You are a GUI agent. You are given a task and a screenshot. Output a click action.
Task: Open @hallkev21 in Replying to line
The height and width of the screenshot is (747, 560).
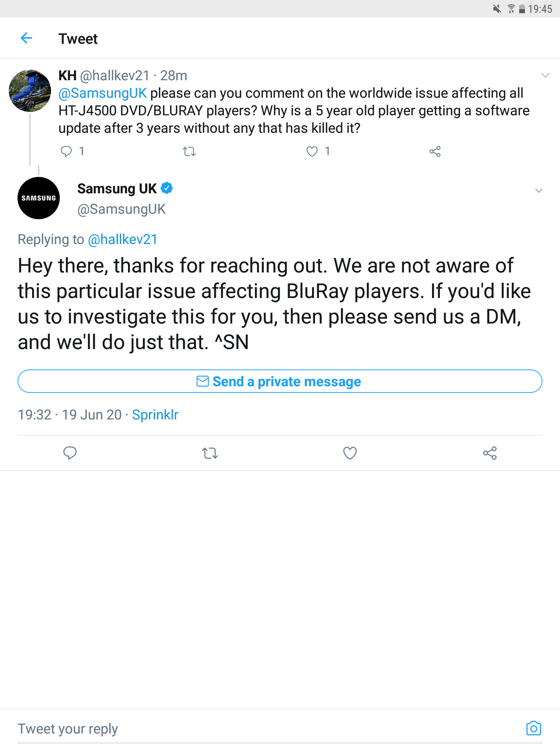[x=122, y=240]
